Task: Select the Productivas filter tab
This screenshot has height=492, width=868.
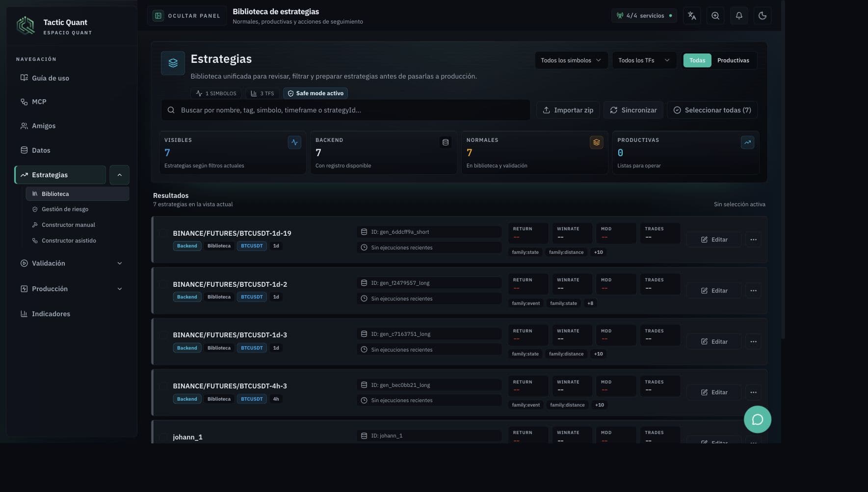Action: coord(733,60)
